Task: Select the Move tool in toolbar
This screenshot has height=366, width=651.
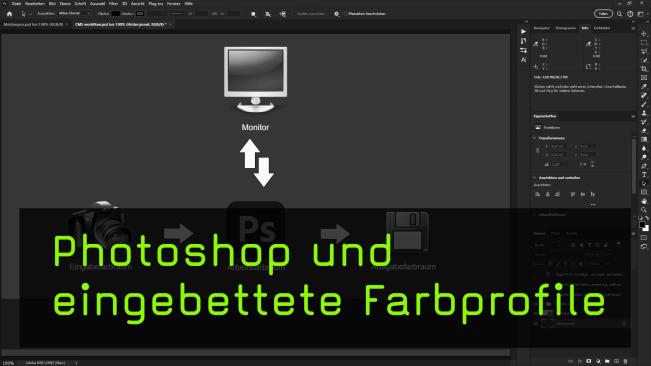Action: (x=644, y=34)
